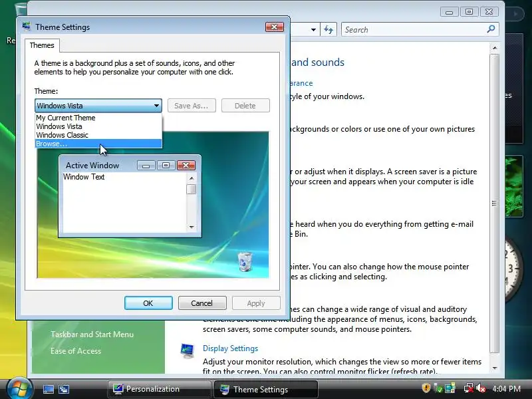
Task: Open the Ease of Access link
Action: [x=76, y=351]
